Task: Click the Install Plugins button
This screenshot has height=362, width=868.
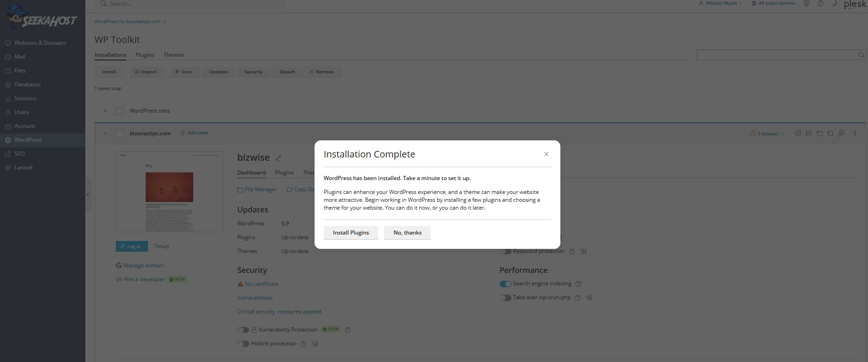Action: point(351,233)
